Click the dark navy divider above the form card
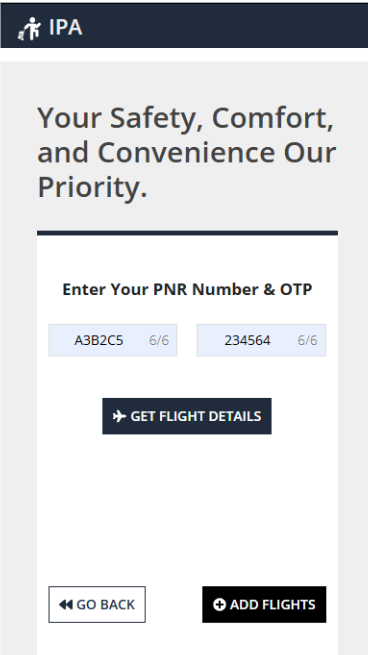Image resolution: width=368 pixels, height=655 pixels. click(187, 233)
